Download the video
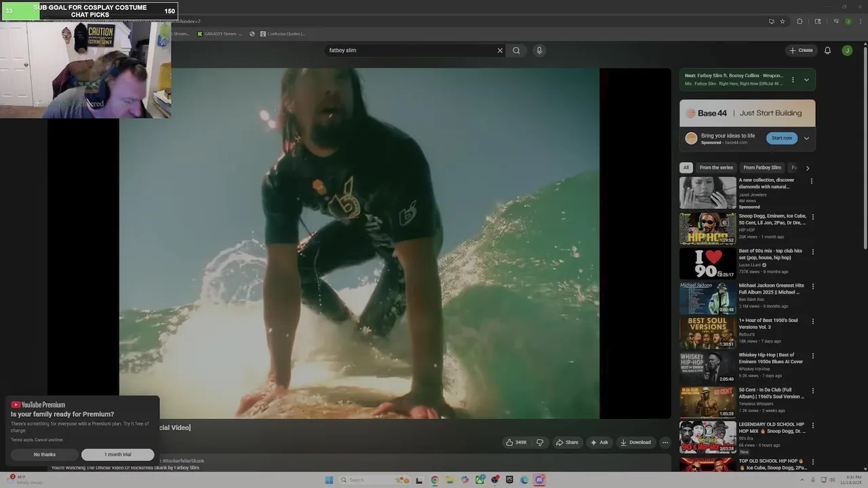The height and width of the screenshot is (488, 868). click(x=635, y=443)
